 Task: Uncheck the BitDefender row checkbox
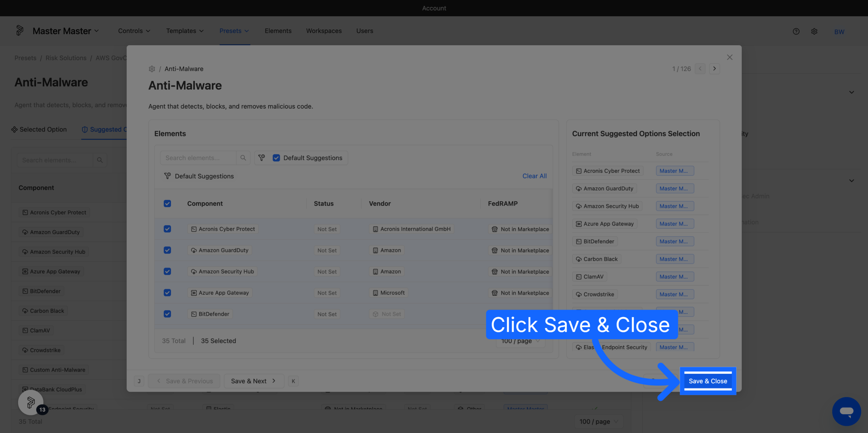pyautogui.click(x=167, y=314)
